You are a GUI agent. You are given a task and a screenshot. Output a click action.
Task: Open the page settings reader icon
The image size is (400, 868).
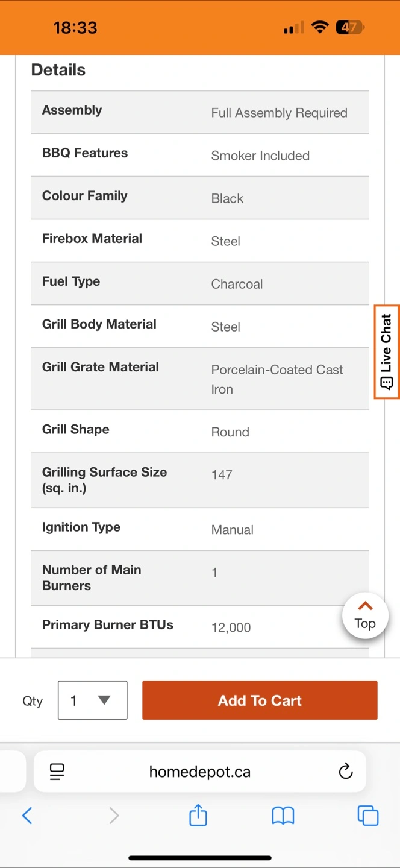57,772
